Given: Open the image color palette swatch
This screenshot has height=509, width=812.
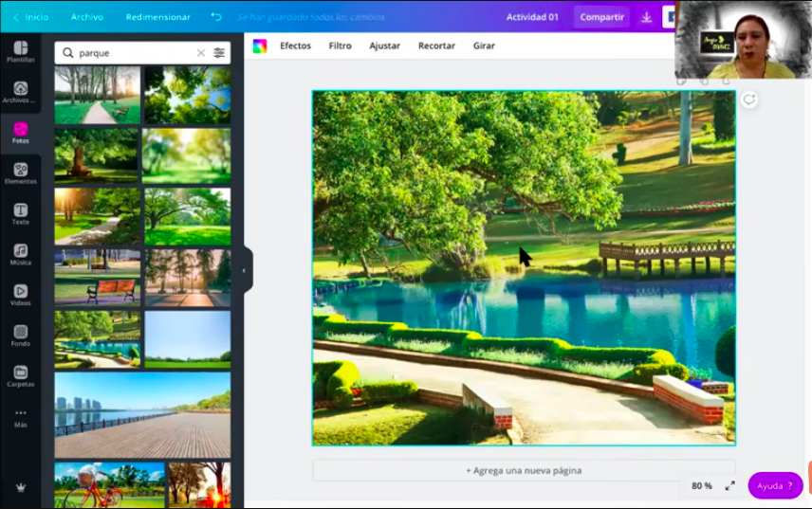Looking at the screenshot, I should point(260,45).
